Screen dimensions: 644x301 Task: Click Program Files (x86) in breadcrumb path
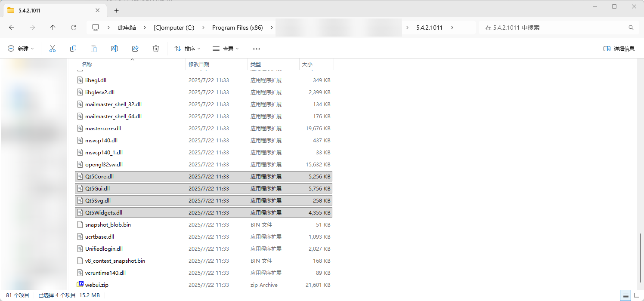[x=237, y=28]
